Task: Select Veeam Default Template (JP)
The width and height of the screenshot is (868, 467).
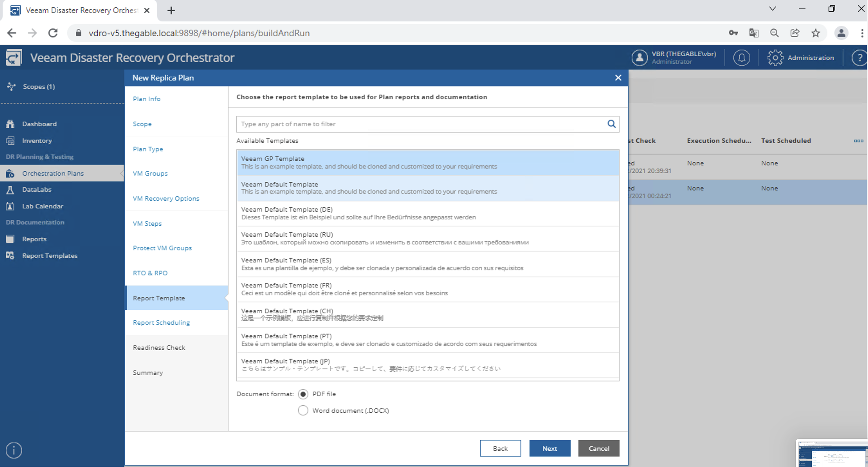Action: point(428,365)
